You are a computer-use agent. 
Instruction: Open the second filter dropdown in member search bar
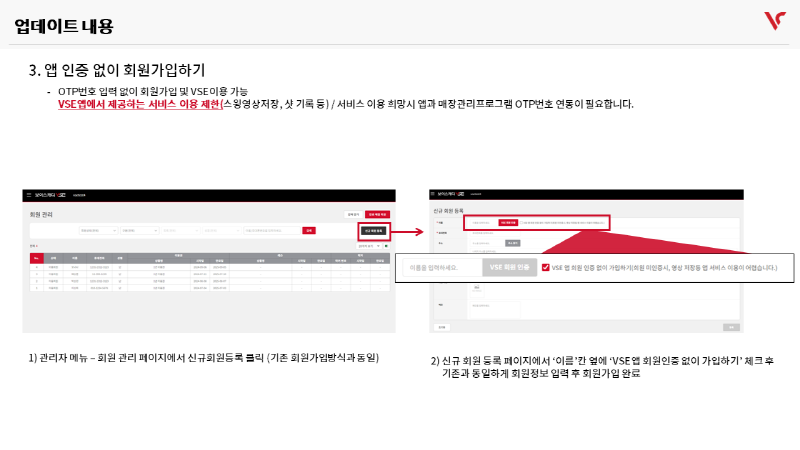[140, 231]
